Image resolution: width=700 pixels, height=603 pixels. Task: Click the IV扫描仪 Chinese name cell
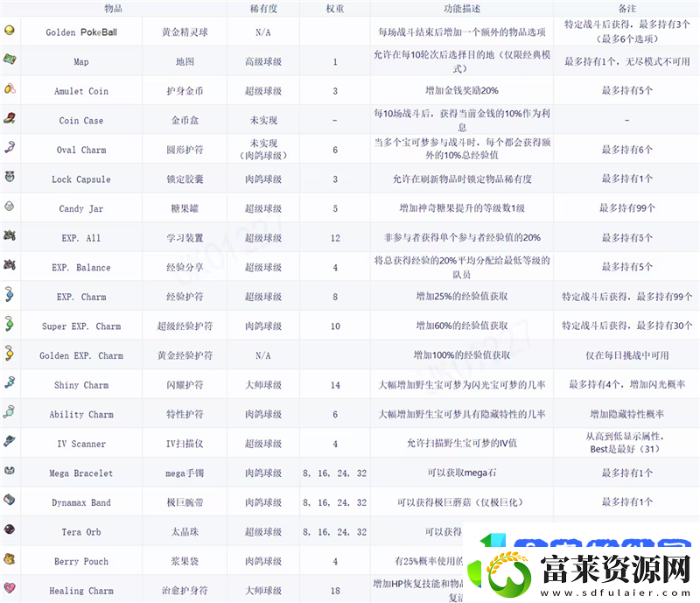point(185,444)
